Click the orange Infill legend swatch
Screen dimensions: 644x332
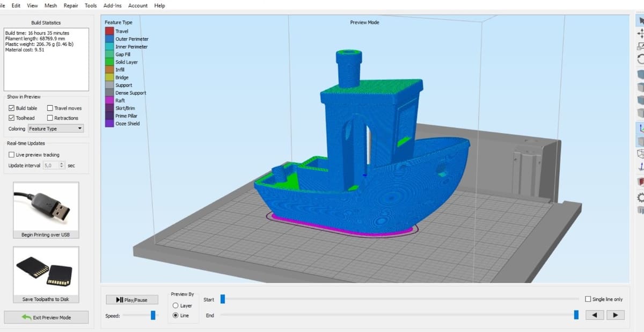[x=109, y=69]
